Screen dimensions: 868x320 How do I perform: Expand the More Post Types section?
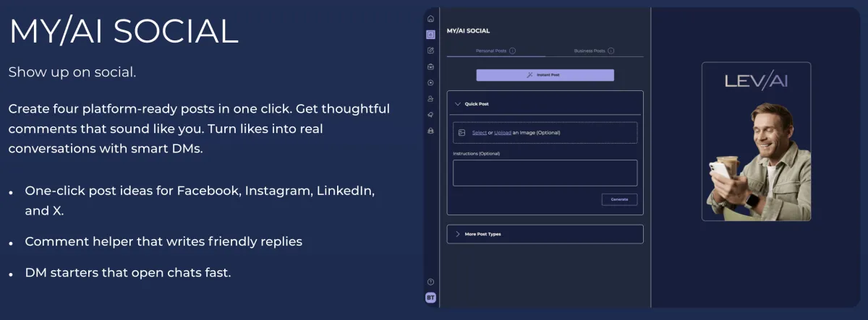tap(545, 234)
